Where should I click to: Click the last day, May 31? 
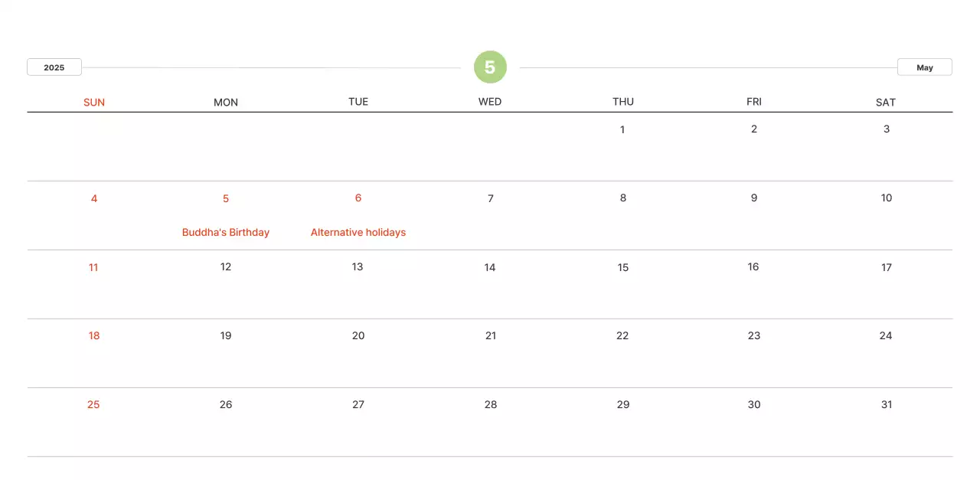coord(886,404)
